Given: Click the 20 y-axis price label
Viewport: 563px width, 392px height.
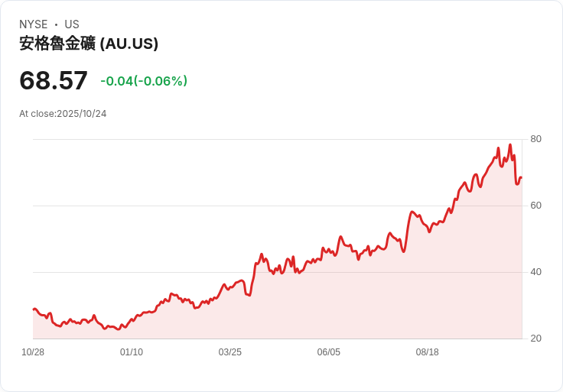Looking at the screenshot, I should (x=536, y=339).
